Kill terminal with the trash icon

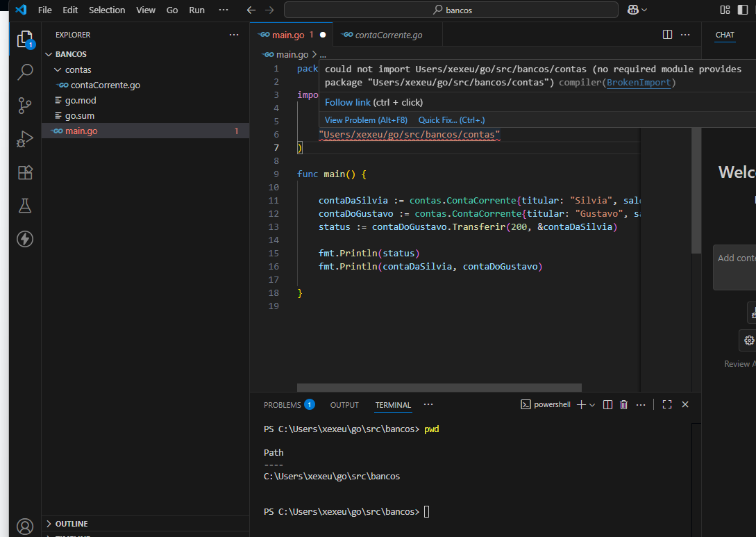623,405
